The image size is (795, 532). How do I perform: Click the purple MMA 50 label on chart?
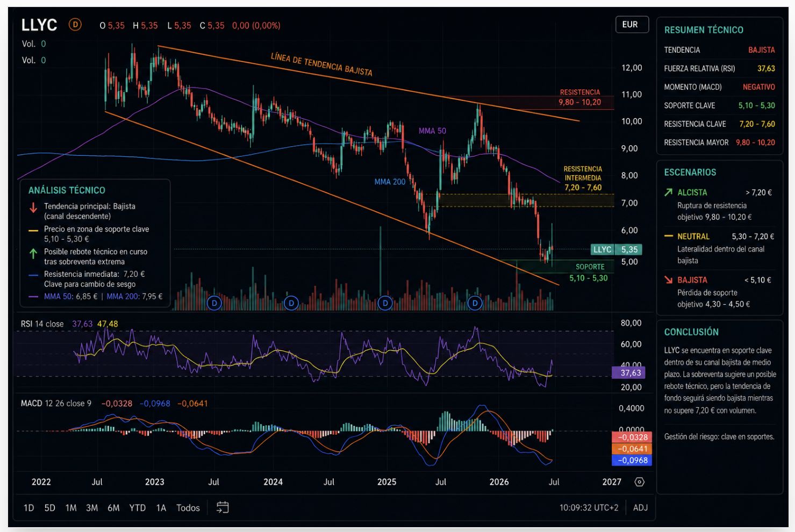click(432, 131)
